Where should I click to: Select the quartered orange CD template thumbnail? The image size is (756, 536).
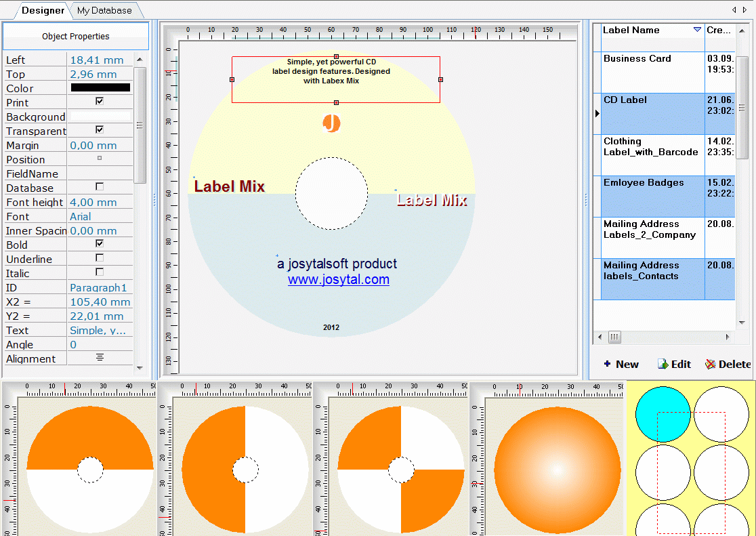point(401,470)
